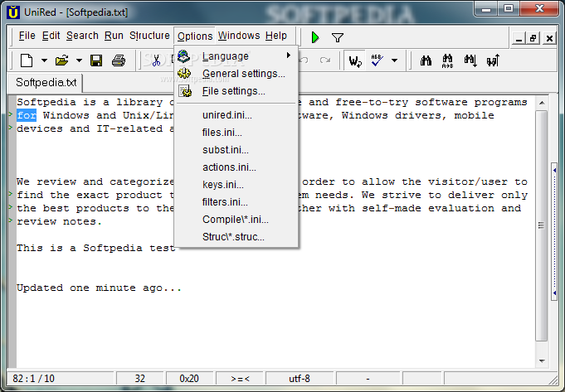Open General settings... from Options menu
This screenshot has height=392, width=565.
coord(236,74)
